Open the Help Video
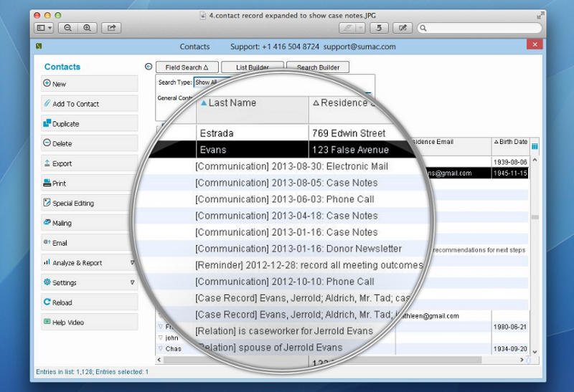Screen dimensions: 574x392 pyautogui.click(x=89, y=322)
